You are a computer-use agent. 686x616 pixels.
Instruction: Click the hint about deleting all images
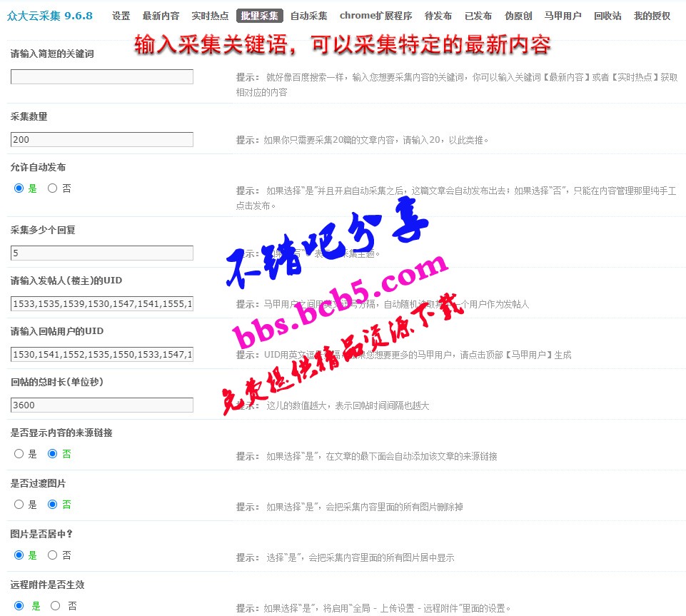[350, 507]
